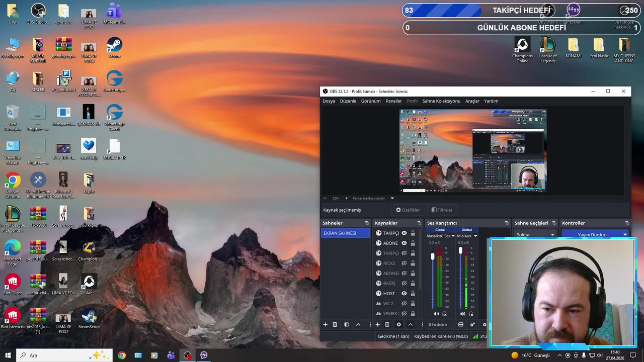The width and height of the screenshot is (644, 362).
Task: Zoom in the OBS preview
Action: pos(346,198)
